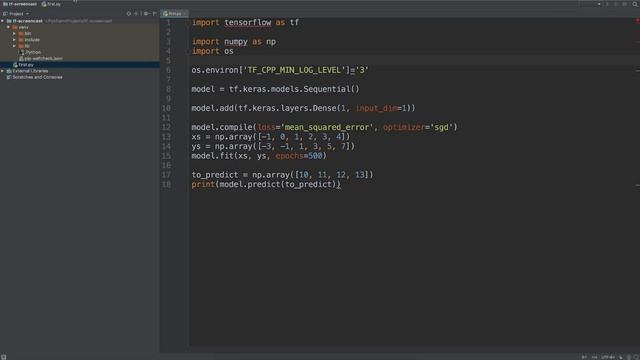
Task: Expand the lib folder
Action: click(x=14, y=46)
